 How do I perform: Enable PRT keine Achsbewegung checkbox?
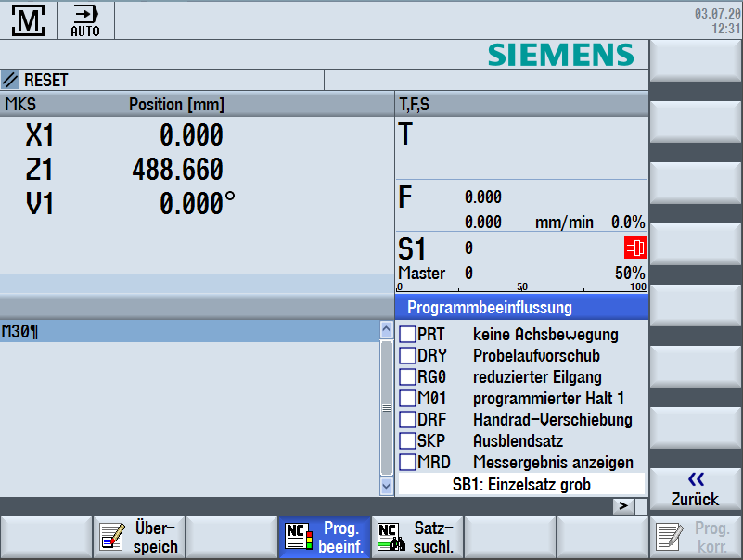tap(407, 334)
